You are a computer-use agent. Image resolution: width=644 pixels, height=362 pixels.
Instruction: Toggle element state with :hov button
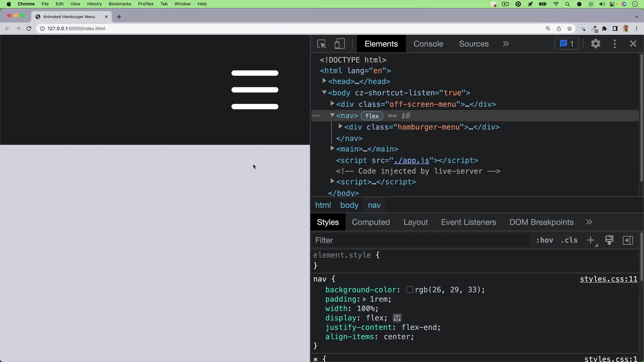pos(545,240)
